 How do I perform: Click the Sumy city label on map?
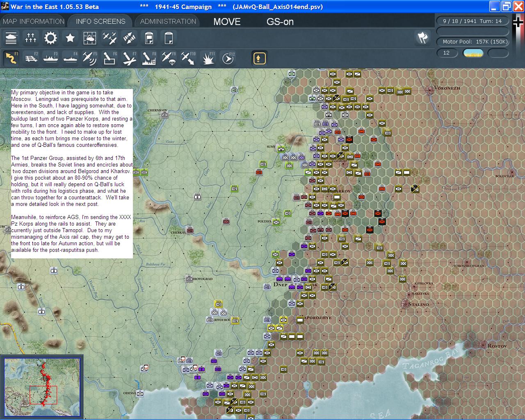[x=271, y=146]
